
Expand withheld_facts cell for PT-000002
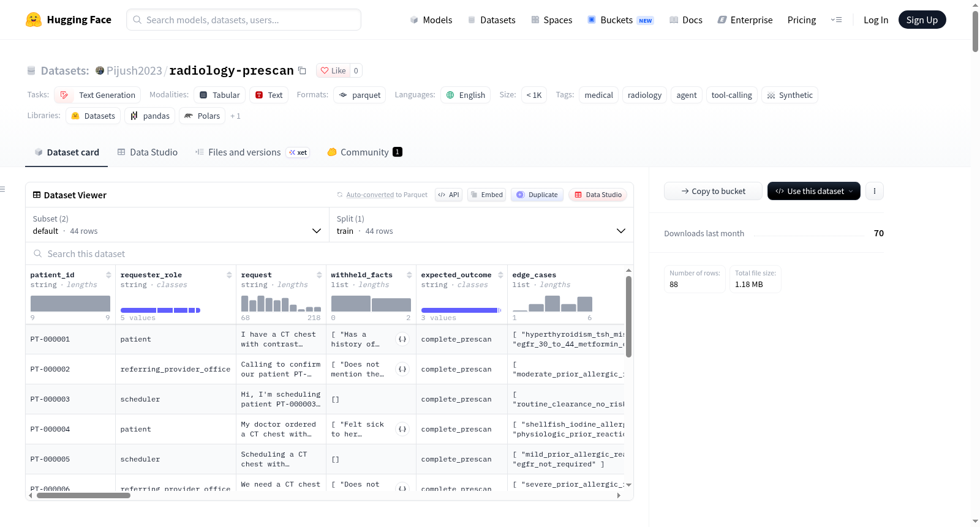coord(402,369)
